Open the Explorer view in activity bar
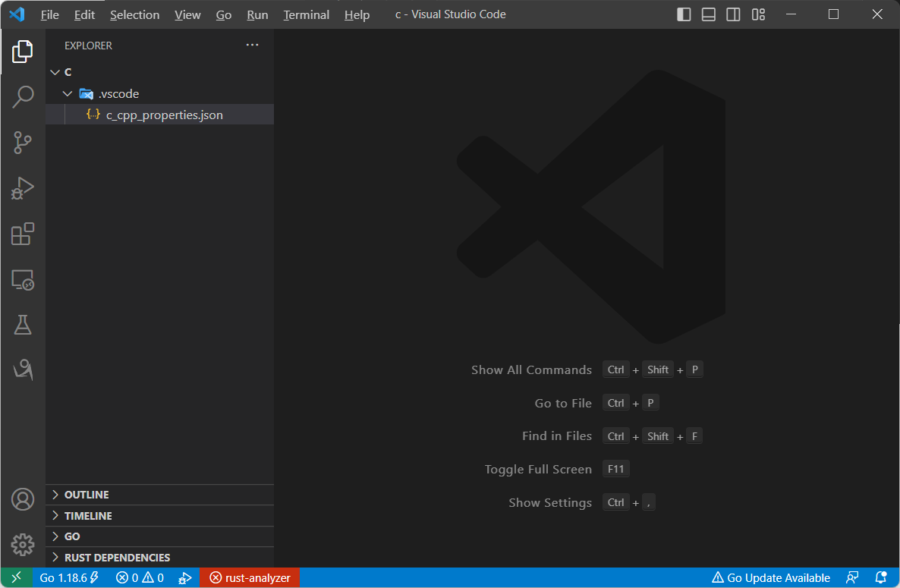This screenshot has width=900, height=588. [22, 52]
